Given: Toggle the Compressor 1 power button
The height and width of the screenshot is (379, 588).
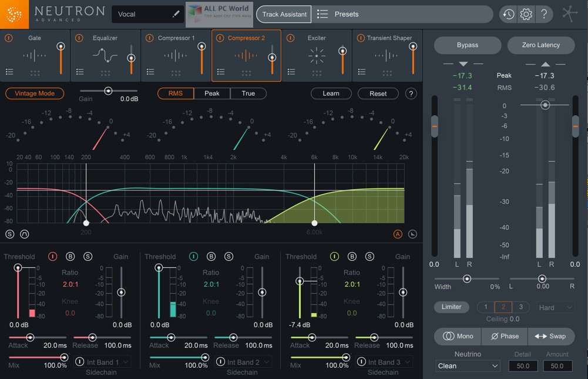Looking at the screenshot, I should 150,38.
